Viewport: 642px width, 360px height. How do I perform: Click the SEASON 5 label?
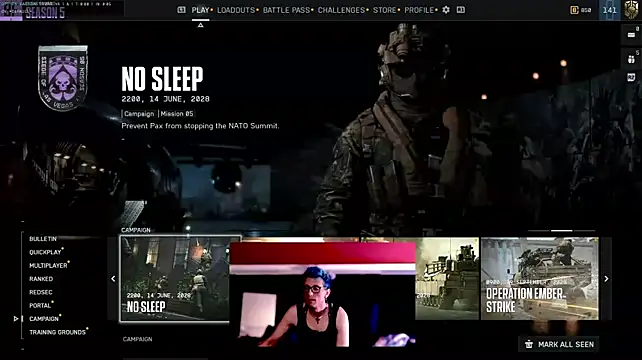click(45, 13)
